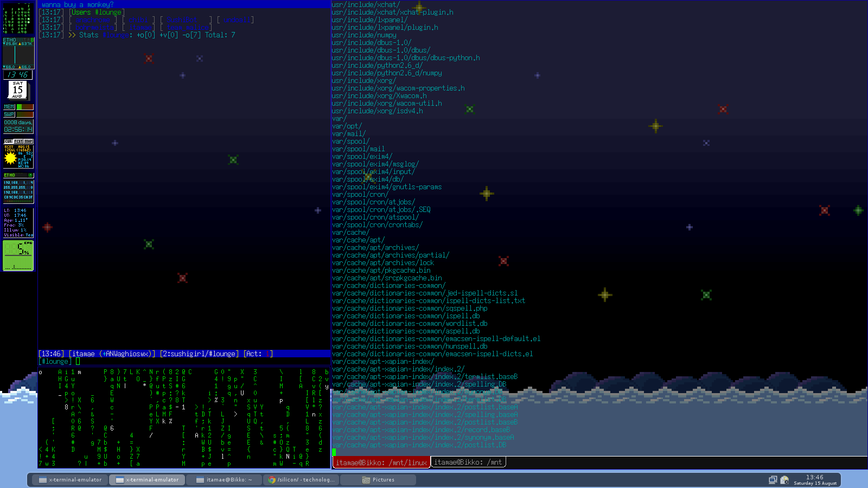Open the calendar dockapp showing Sat 15 Aug
This screenshot has width=868, height=488.
click(x=18, y=90)
